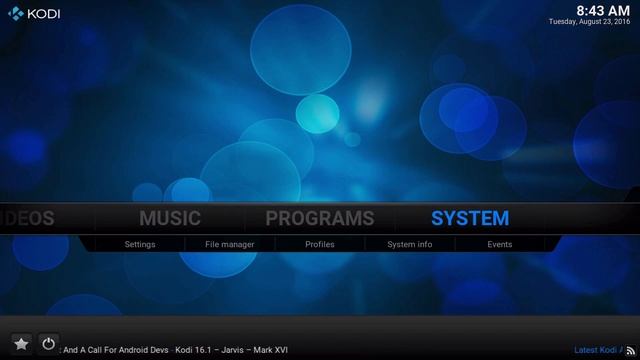Image resolution: width=640 pixels, height=360 pixels.
Task: Open Events submenu item
Action: (500, 244)
